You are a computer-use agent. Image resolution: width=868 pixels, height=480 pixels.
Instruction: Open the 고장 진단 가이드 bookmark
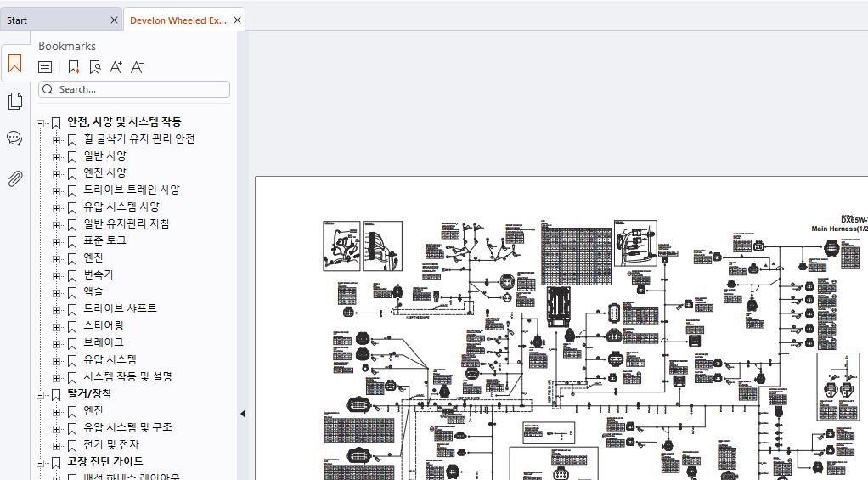click(105, 461)
